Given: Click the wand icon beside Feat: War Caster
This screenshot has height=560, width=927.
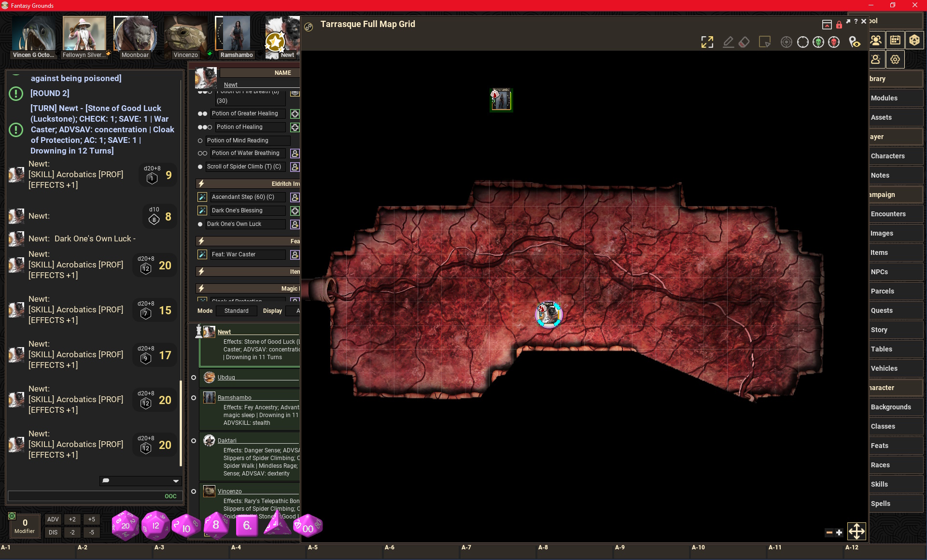Looking at the screenshot, I should pos(202,254).
